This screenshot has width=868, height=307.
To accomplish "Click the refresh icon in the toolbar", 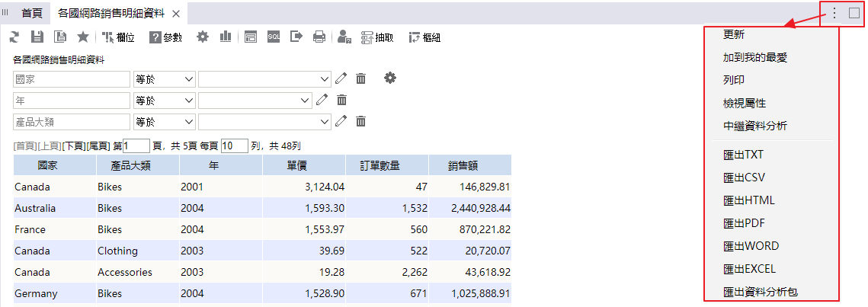I will click(x=14, y=37).
